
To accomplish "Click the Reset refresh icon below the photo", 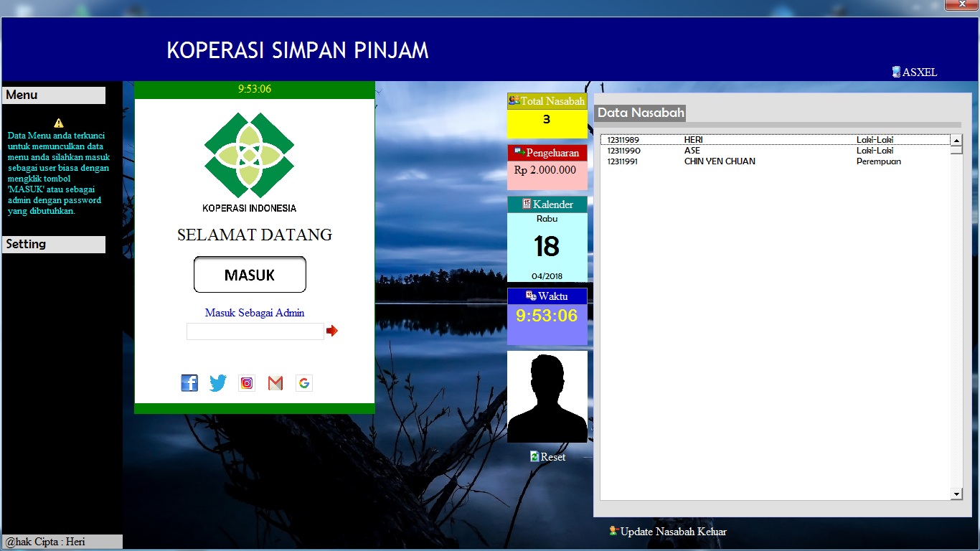I will 533,456.
